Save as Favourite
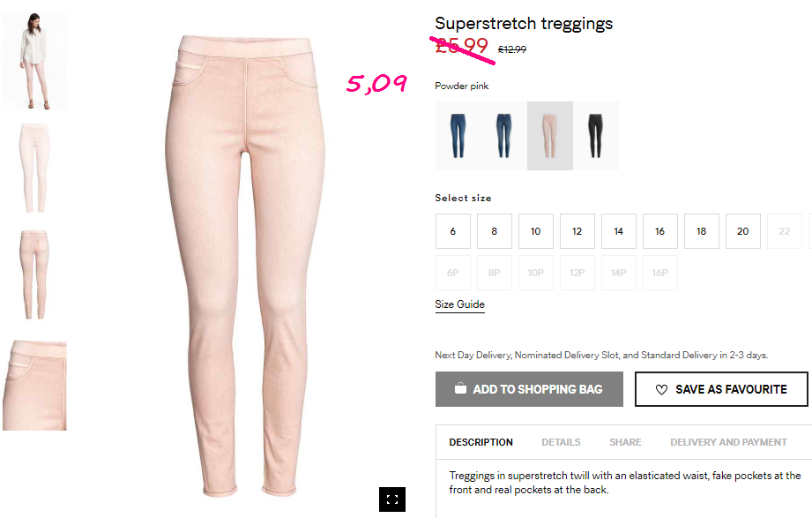The image size is (812, 518). pyautogui.click(x=721, y=389)
